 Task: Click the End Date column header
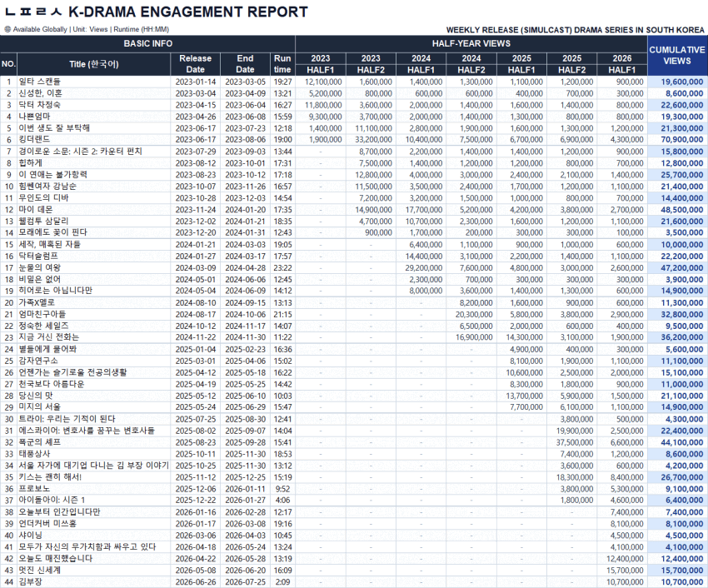pos(245,64)
